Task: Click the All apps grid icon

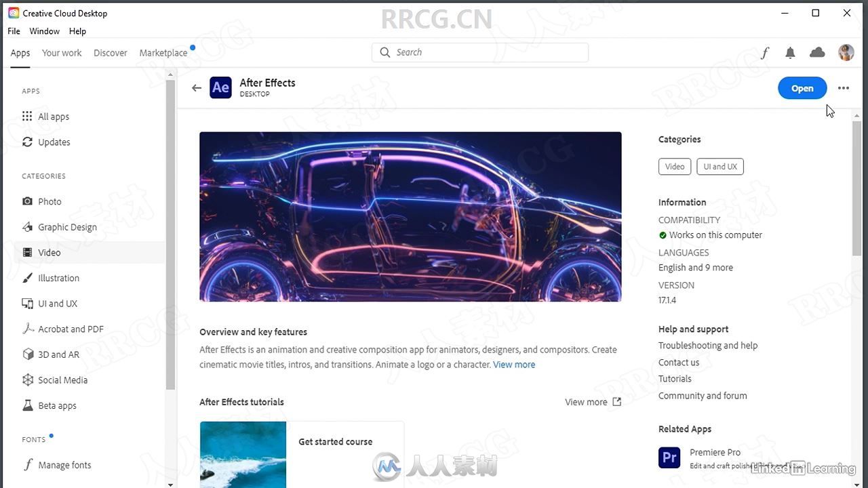Action: click(27, 117)
